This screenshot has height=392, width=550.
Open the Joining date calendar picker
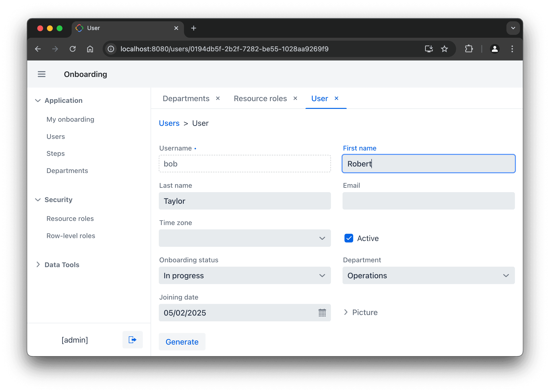click(322, 313)
